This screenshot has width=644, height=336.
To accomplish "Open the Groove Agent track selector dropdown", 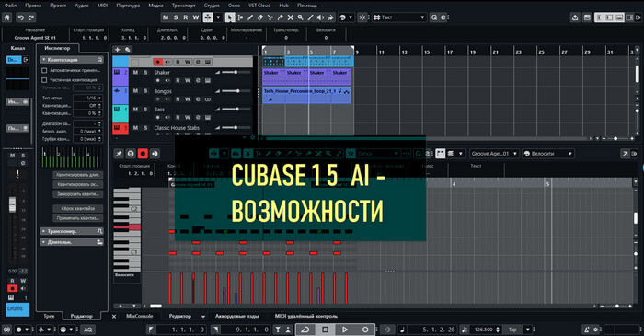I will tap(494, 154).
